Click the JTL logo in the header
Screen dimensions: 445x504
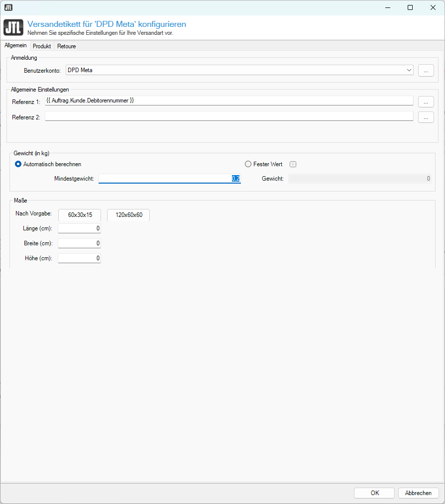(x=13, y=27)
